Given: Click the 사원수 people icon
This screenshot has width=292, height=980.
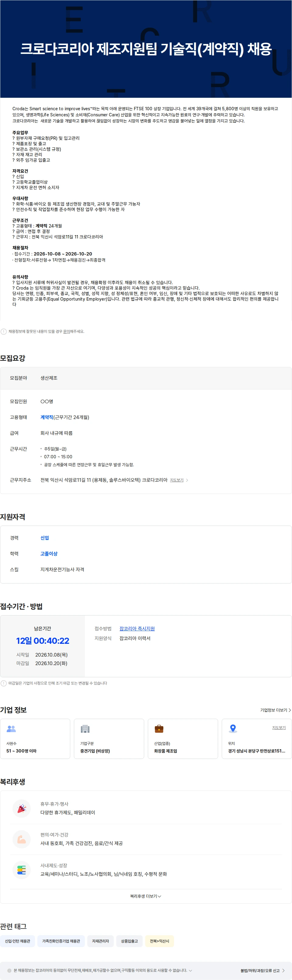Looking at the screenshot, I should [x=12, y=728].
